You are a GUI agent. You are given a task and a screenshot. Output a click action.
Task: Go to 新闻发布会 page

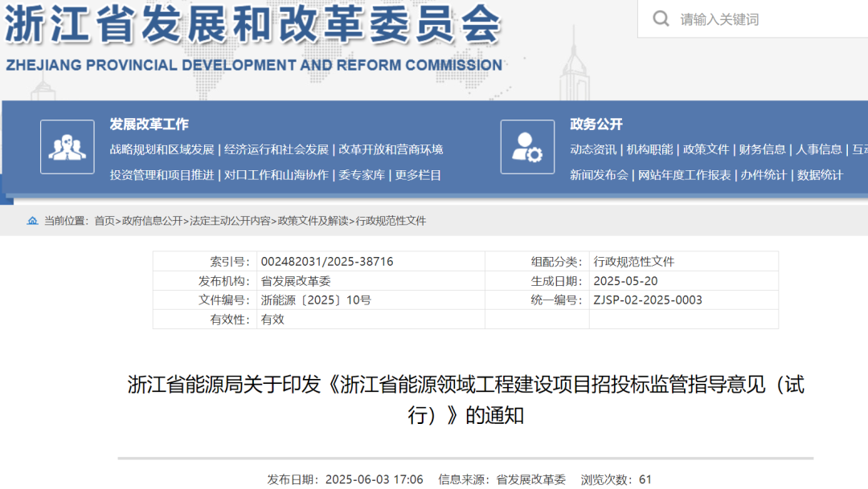(x=599, y=175)
